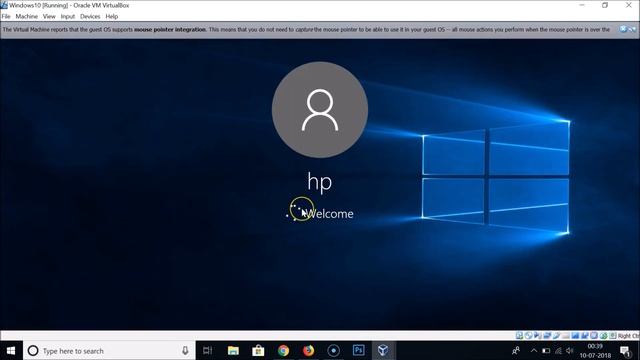This screenshot has height=360, width=640.
Task: Click the processor features status icon
Action: pos(594,336)
